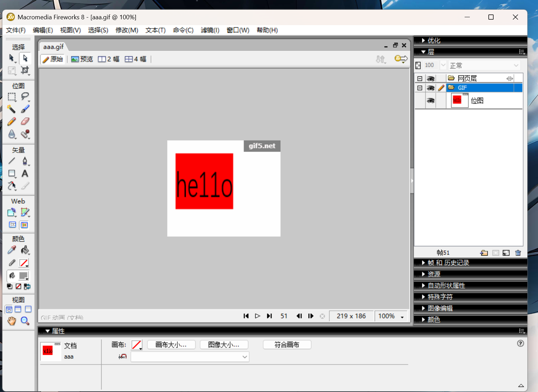The image size is (538, 392).
Task: Open the 滤镜 menu
Action: 210,30
